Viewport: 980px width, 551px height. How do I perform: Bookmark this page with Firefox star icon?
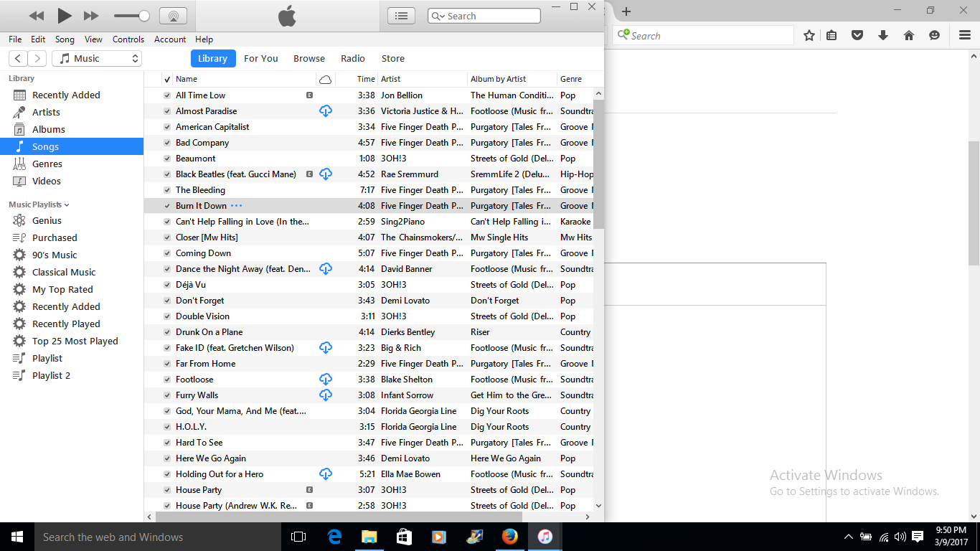[809, 35]
